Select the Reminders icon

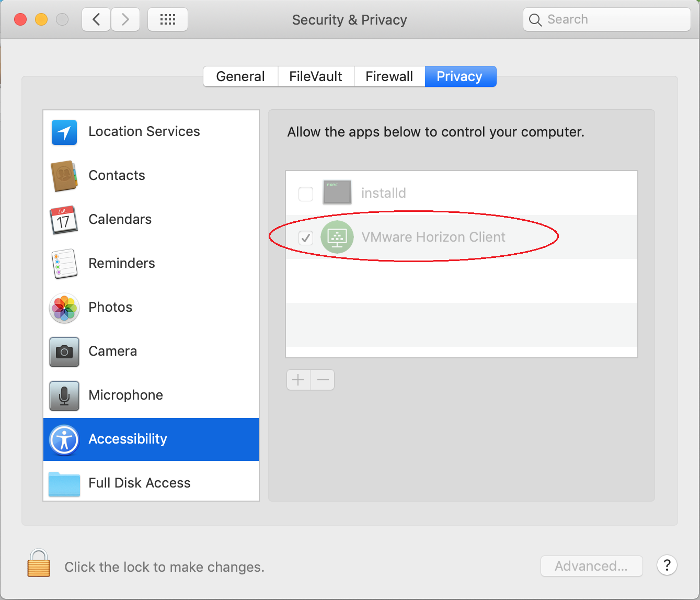(64, 264)
